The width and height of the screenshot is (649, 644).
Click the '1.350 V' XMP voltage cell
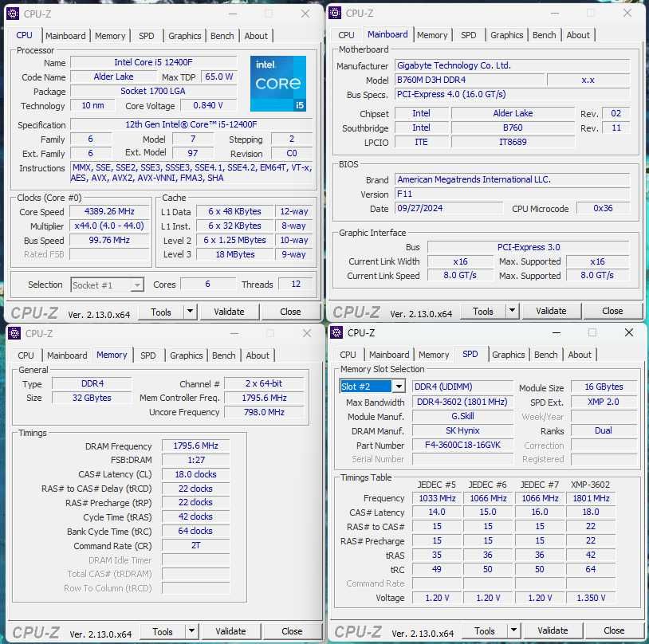pyautogui.click(x=591, y=598)
